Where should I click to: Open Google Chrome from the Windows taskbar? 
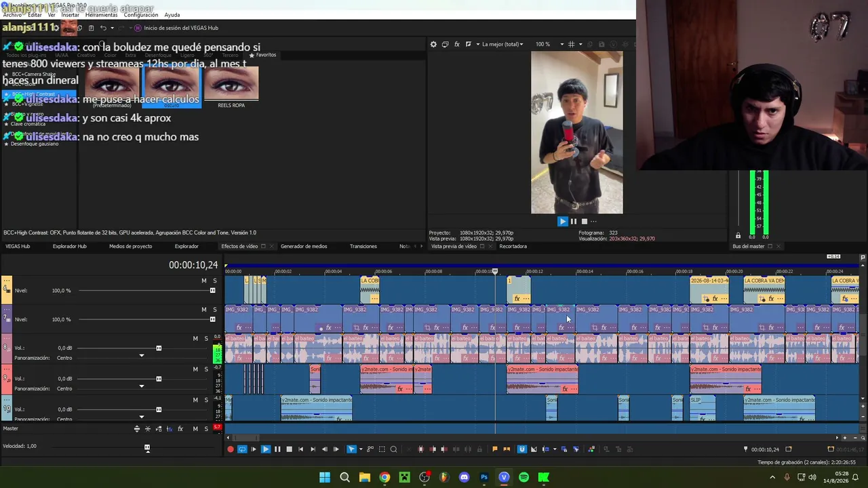[384, 477]
